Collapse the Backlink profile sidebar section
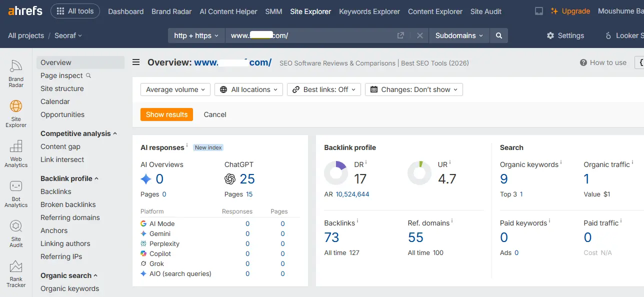 [x=69, y=178]
